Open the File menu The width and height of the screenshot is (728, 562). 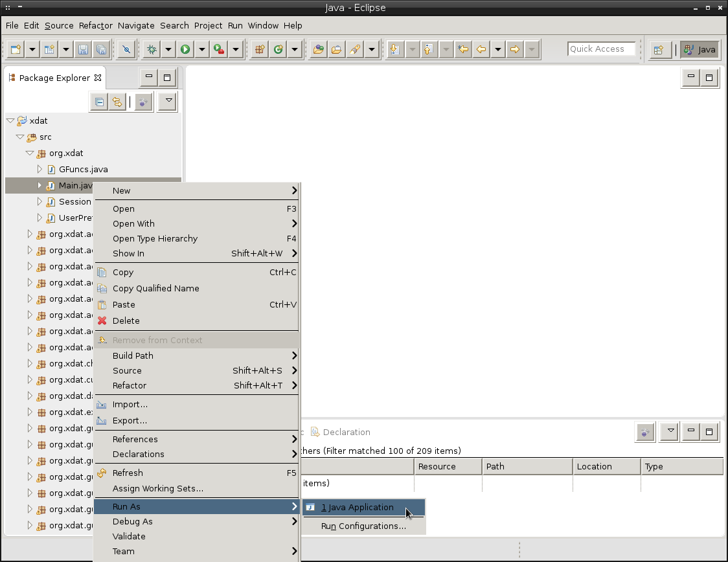point(12,25)
